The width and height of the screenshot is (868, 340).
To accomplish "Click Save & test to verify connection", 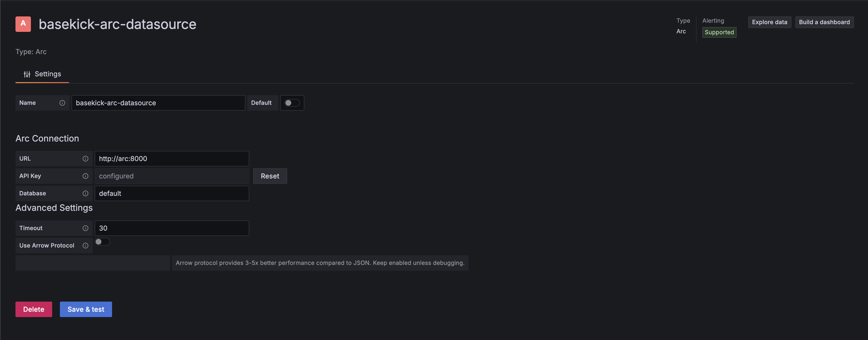I will tap(85, 309).
